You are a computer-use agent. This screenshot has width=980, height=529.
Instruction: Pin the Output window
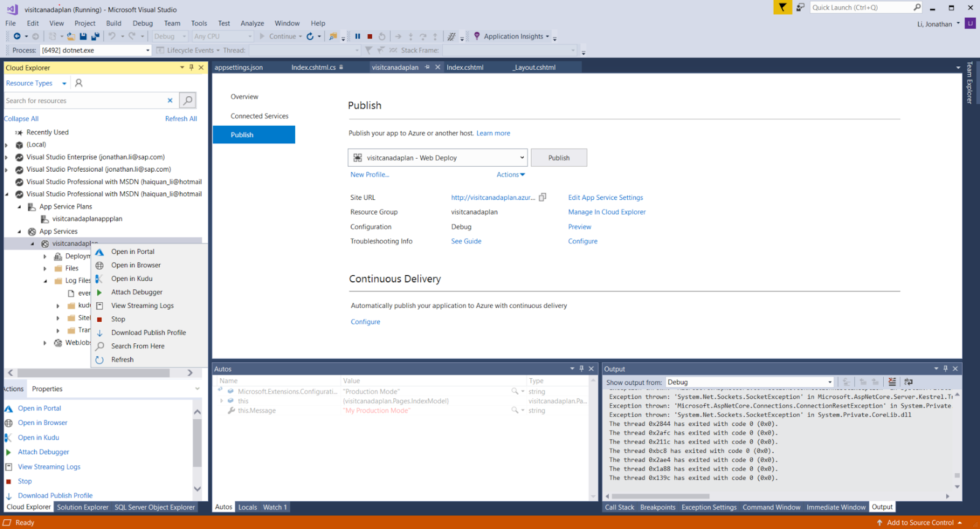click(x=946, y=368)
